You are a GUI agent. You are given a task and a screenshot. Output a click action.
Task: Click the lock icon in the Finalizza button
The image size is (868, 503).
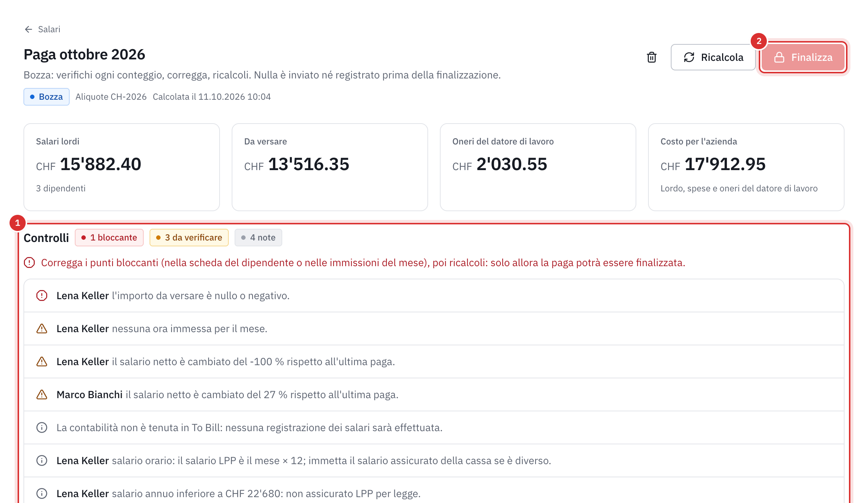coord(779,57)
